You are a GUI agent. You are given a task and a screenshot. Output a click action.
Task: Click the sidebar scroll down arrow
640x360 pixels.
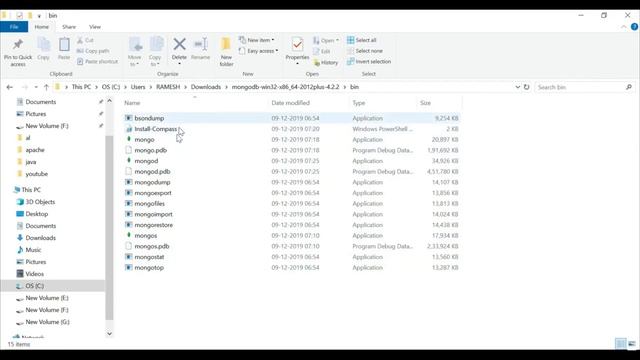(109, 333)
